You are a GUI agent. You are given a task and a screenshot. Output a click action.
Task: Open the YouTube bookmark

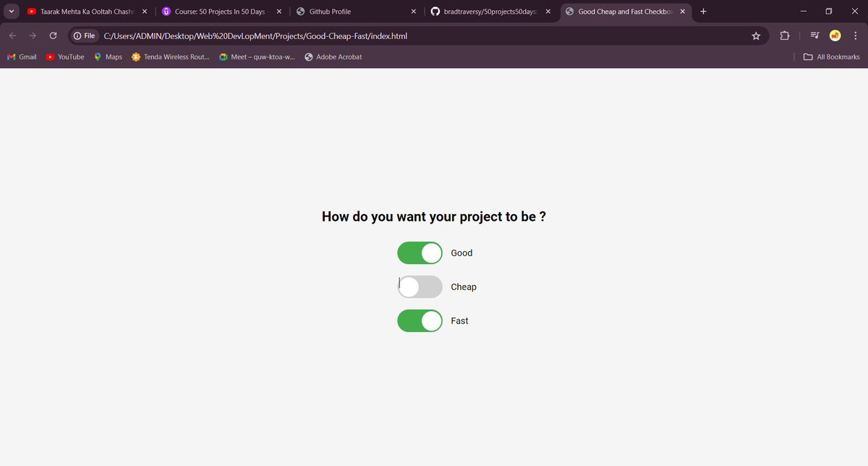coord(65,56)
